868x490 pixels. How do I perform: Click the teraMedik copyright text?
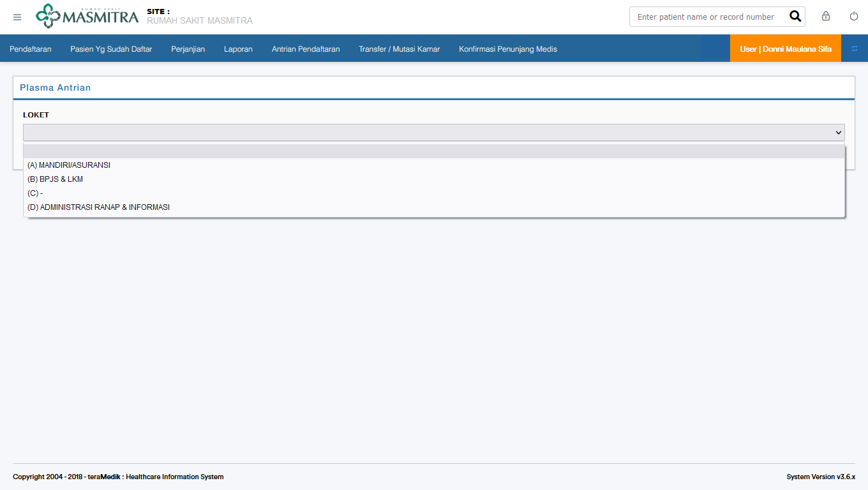click(118, 477)
